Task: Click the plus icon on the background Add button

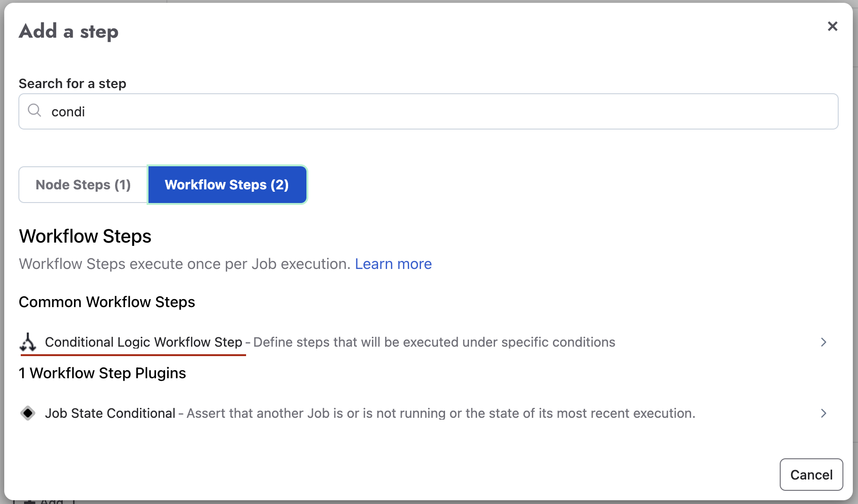Action: 29,501
